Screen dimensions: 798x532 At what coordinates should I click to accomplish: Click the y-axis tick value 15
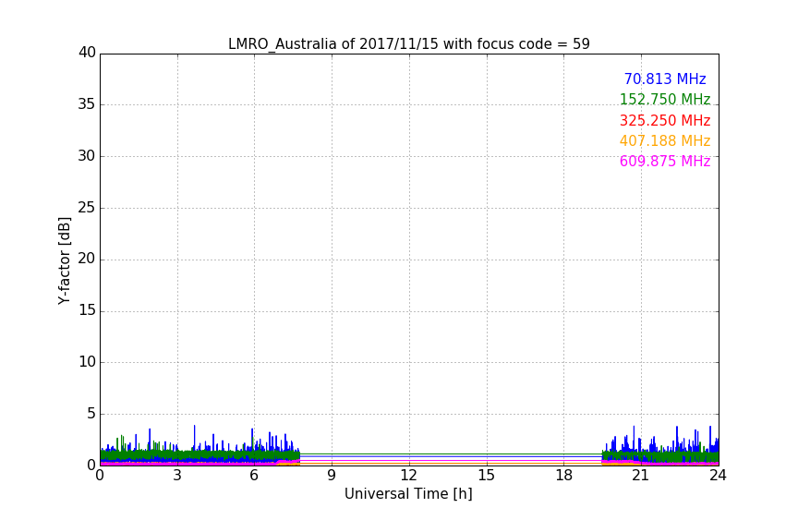click(x=87, y=310)
